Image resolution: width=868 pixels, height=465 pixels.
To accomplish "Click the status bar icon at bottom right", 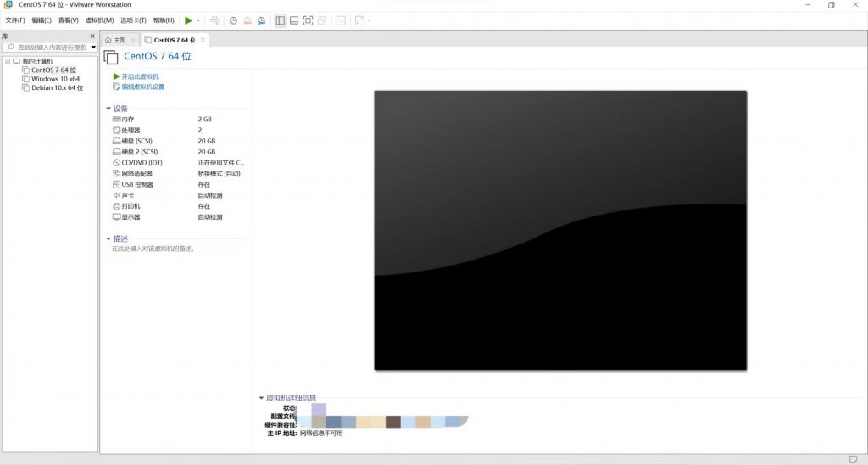I will (853, 459).
